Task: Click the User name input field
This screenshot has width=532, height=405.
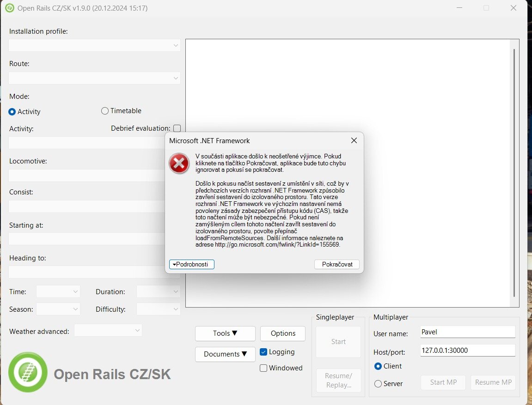Action: click(467, 332)
